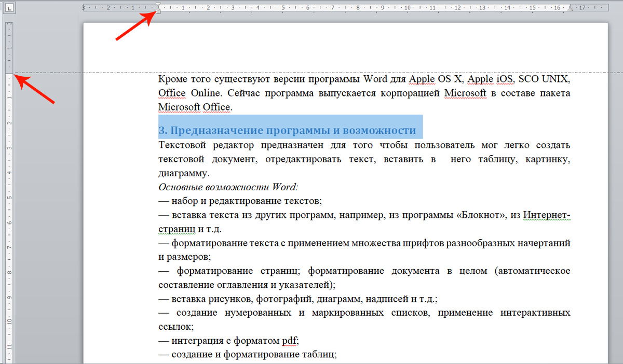Image resolution: width=623 pixels, height=364 pixels.
Task: Select the hanging indent marker on ruler
Action: pos(158,10)
